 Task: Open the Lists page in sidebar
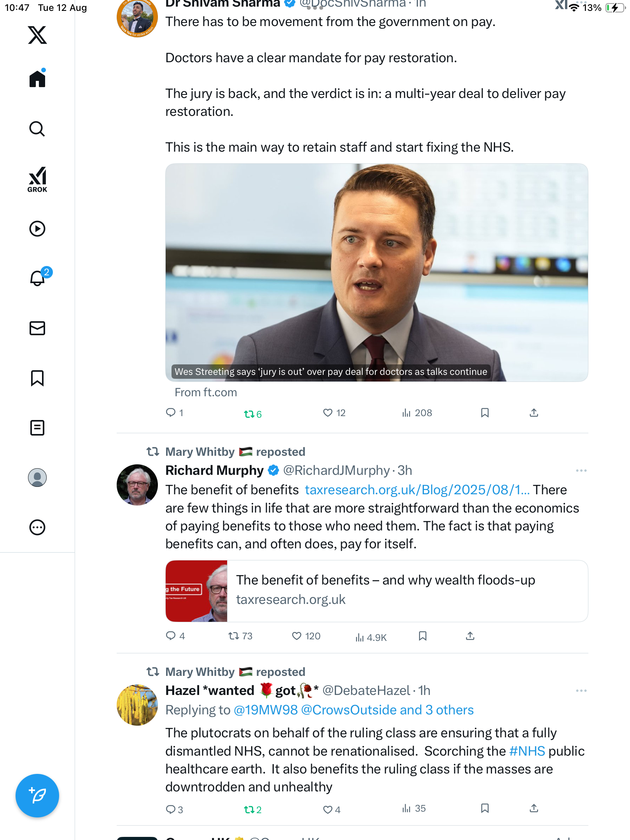click(37, 428)
